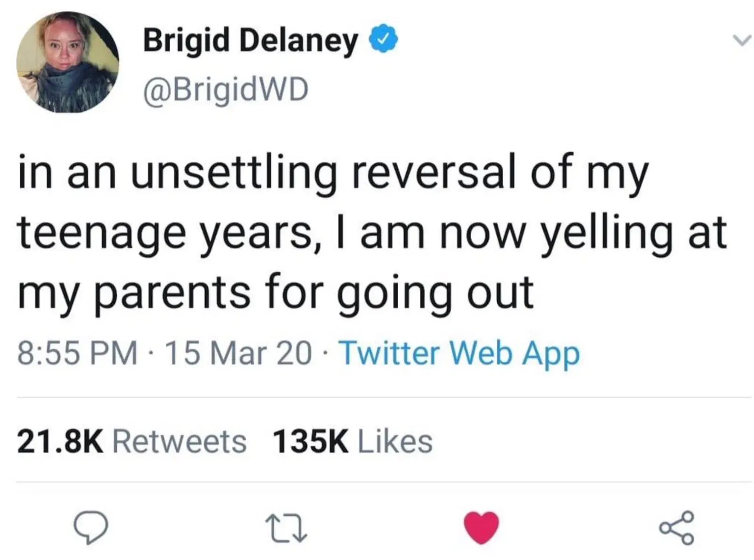Open the Likes label list
The height and width of the screenshot is (560, 754).
click(395, 442)
